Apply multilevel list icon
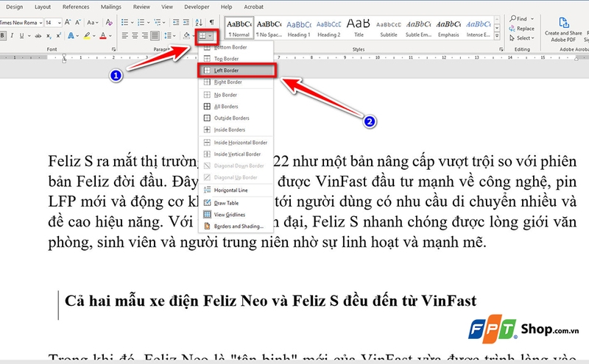The image size is (589, 364). (158, 23)
